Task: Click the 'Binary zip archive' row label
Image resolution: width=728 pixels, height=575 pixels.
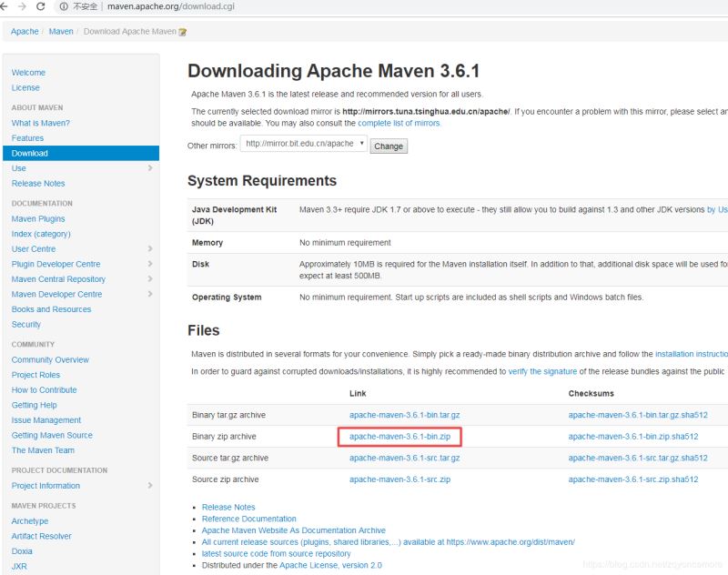Action: click(224, 436)
